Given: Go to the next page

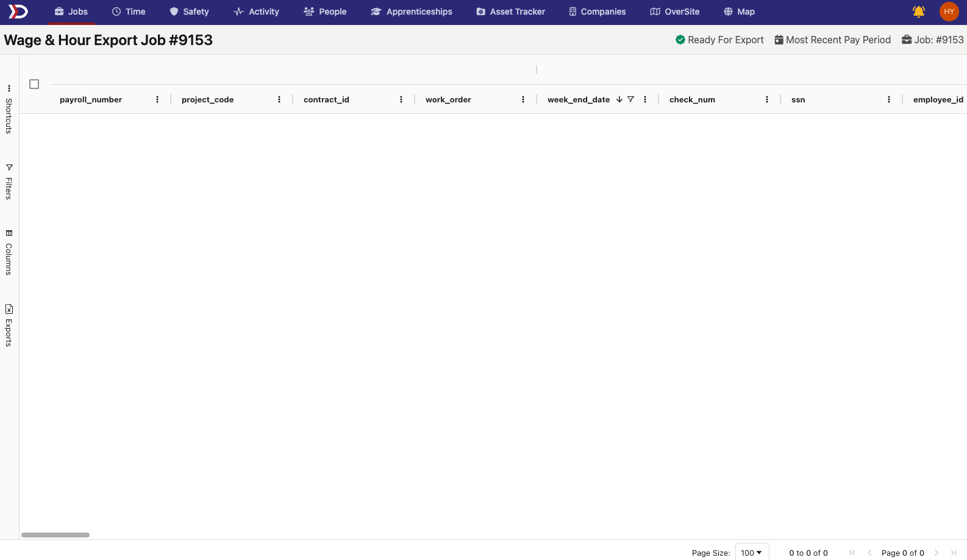Looking at the screenshot, I should point(937,553).
